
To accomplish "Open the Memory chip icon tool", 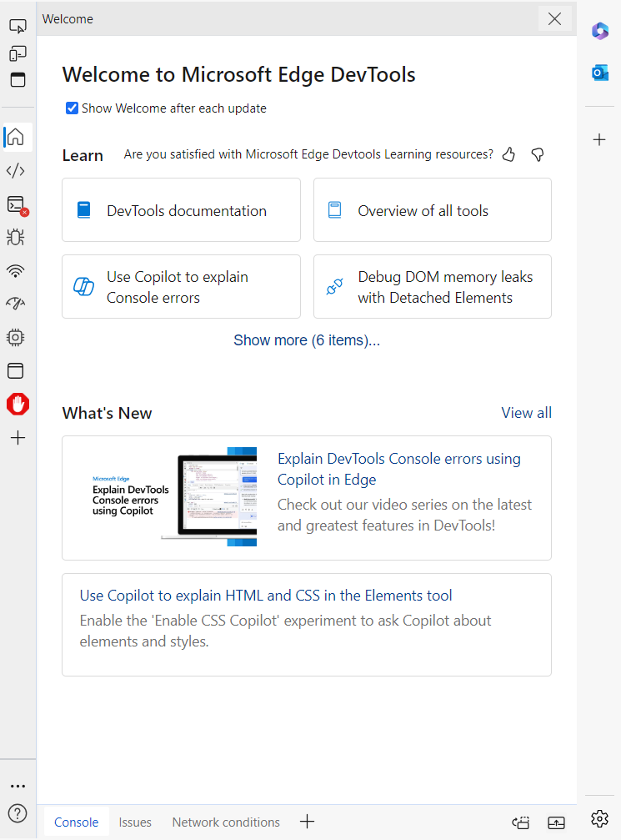I will click(16, 338).
